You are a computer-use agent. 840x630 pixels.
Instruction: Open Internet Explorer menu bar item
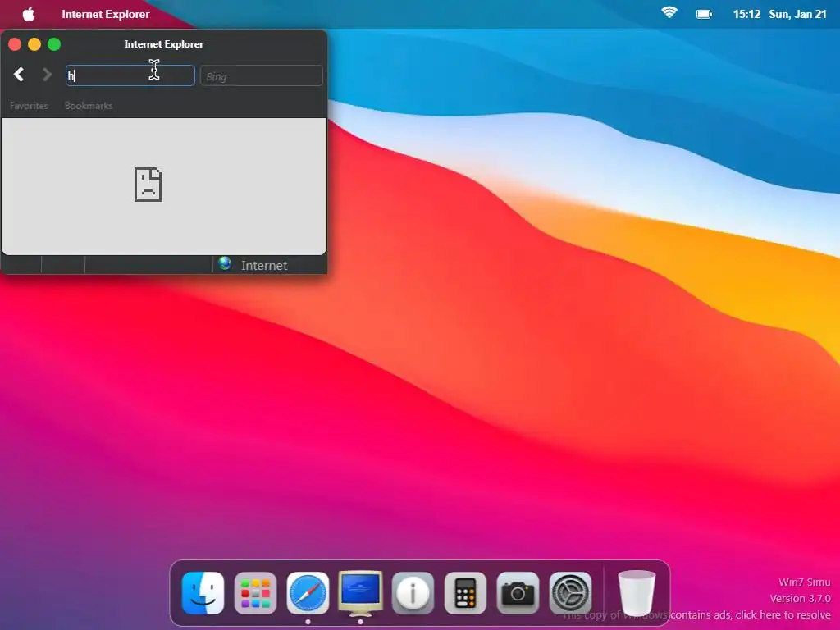coord(106,14)
